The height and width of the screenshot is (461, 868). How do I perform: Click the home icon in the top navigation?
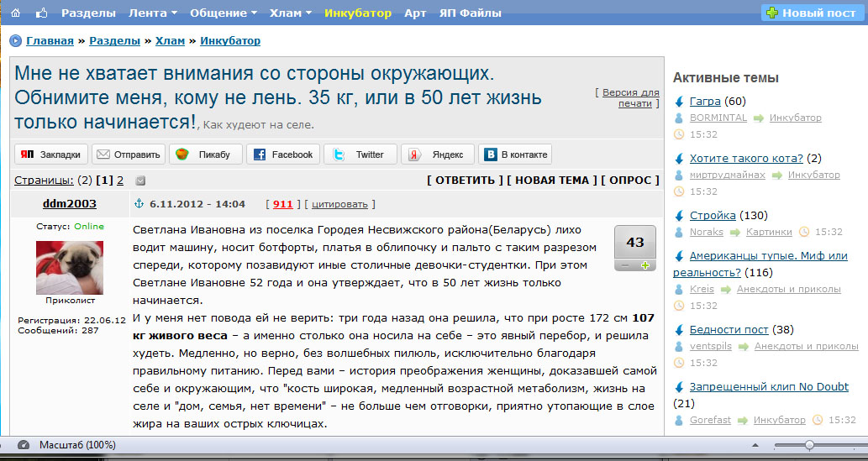coord(15,13)
